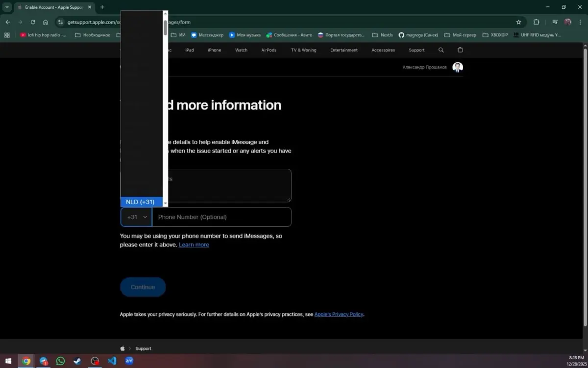Open Сообщения - Авито bookmark
The height and width of the screenshot is (368, 588).
[289, 35]
